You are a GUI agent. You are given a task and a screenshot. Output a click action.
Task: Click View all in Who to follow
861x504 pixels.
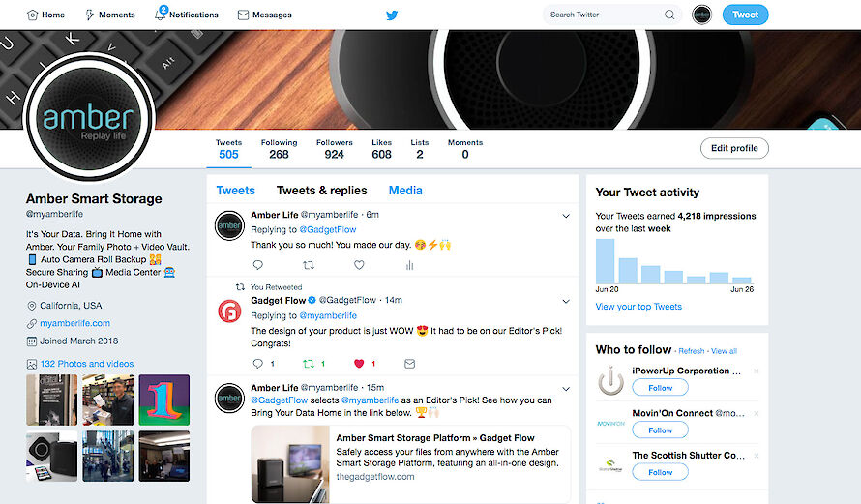click(x=724, y=351)
